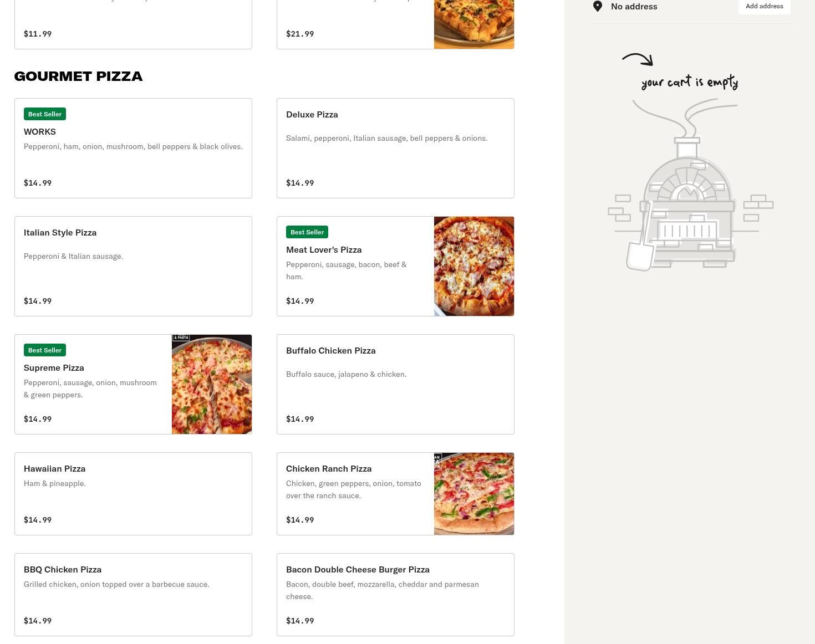The image size is (815, 644).
Task: Click the Chicken Ranch Pizza photo
Action: tap(474, 494)
